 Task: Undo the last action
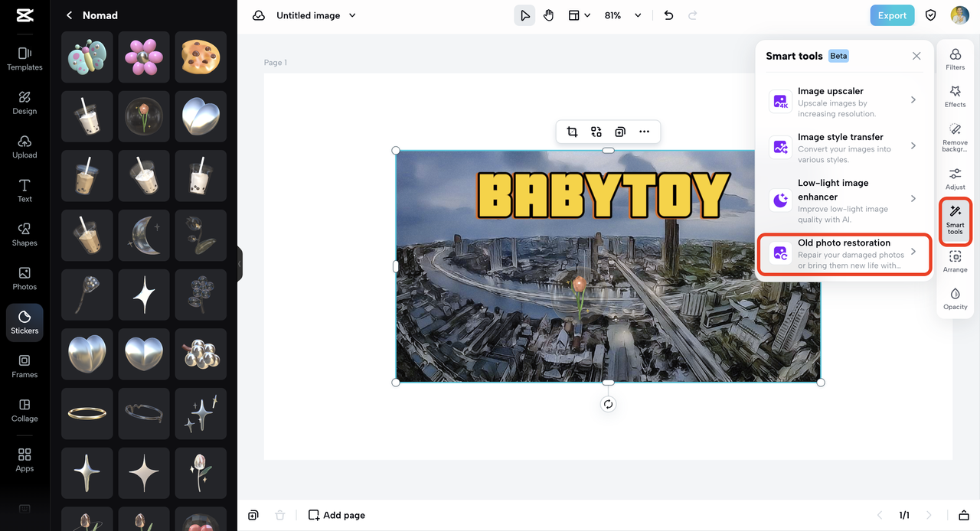coord(668,15)
